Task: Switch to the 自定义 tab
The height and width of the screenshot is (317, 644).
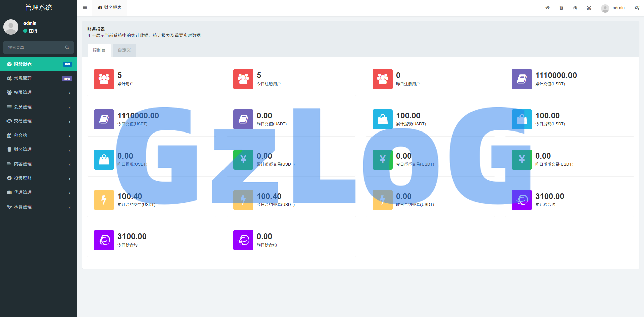Action: 124,50
